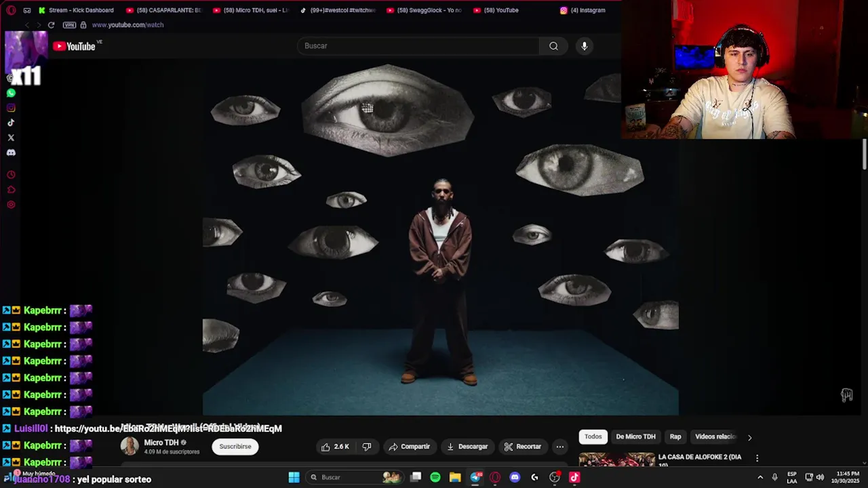Open Discord from taskbar
Image resolution: width=868 pixels, height=488 pixels.
(x=515, y=477)
